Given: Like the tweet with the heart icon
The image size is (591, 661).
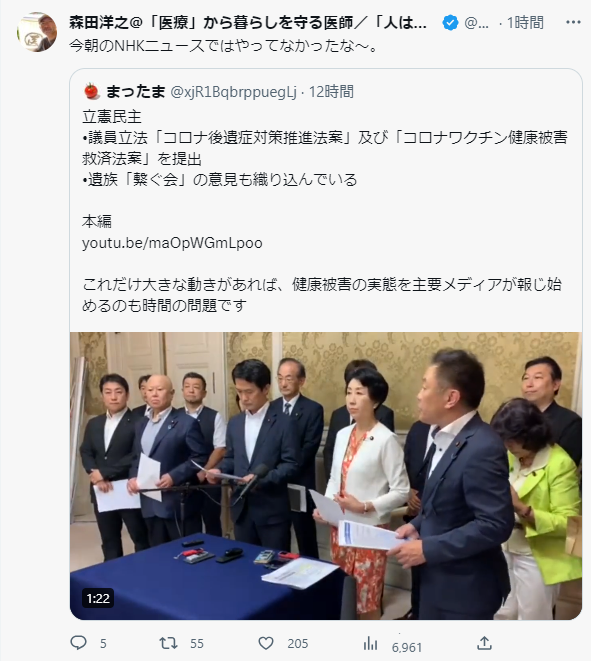Looking at the screenshot, I should 266,643.
